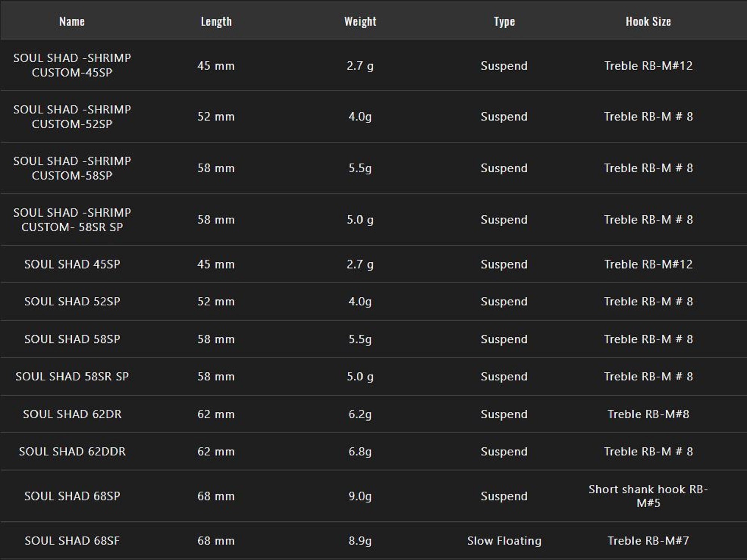This screenshot has height=560, width=747.
Task: Select SOUL SHAD -SHRIMP CUSTOM-52SP name cell
Action: (x=72, y=116)
